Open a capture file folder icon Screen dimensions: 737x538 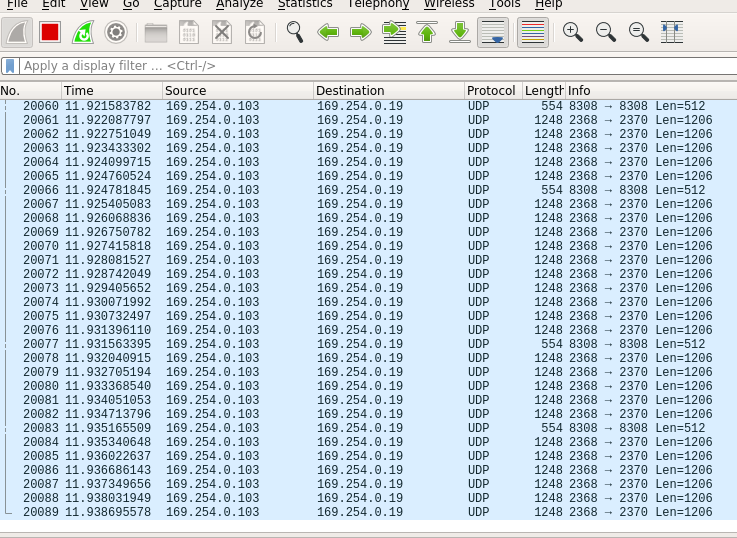156,32
